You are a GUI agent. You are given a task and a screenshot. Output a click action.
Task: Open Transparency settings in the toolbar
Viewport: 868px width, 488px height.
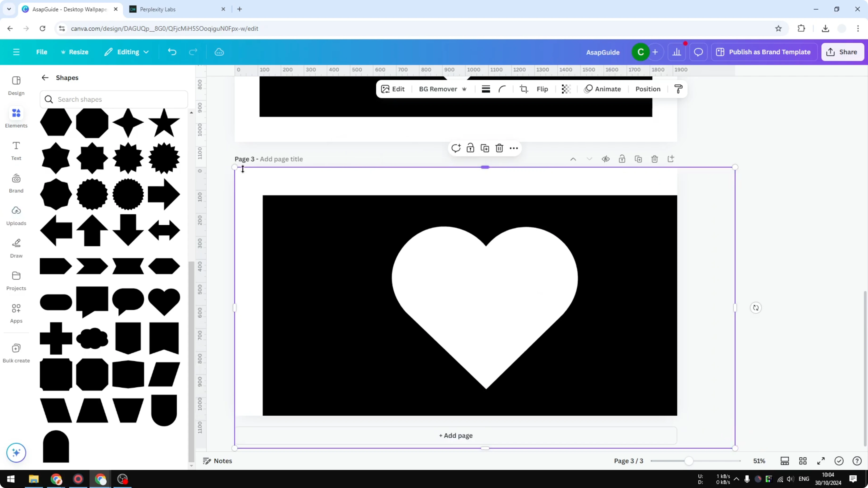(566, 89)
